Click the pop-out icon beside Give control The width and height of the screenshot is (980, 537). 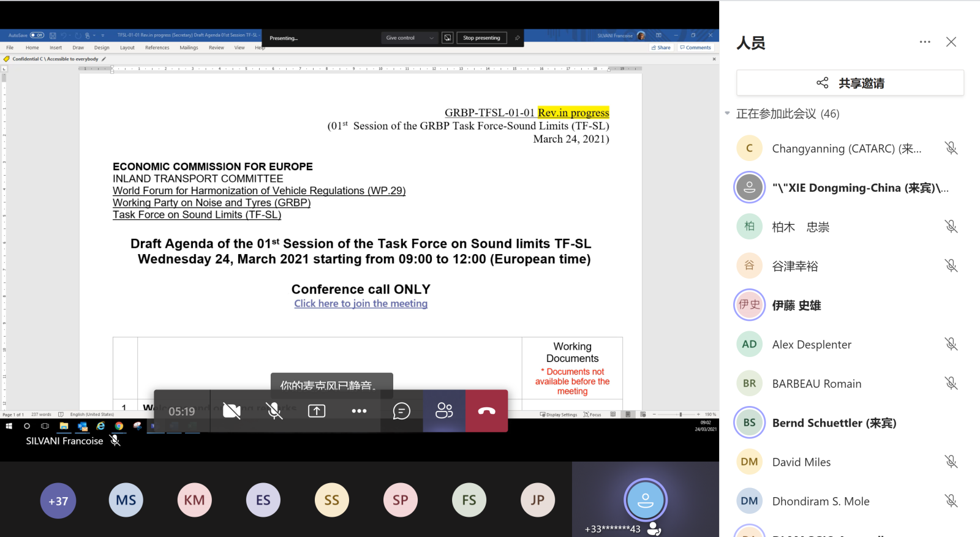tap(448, 38)
